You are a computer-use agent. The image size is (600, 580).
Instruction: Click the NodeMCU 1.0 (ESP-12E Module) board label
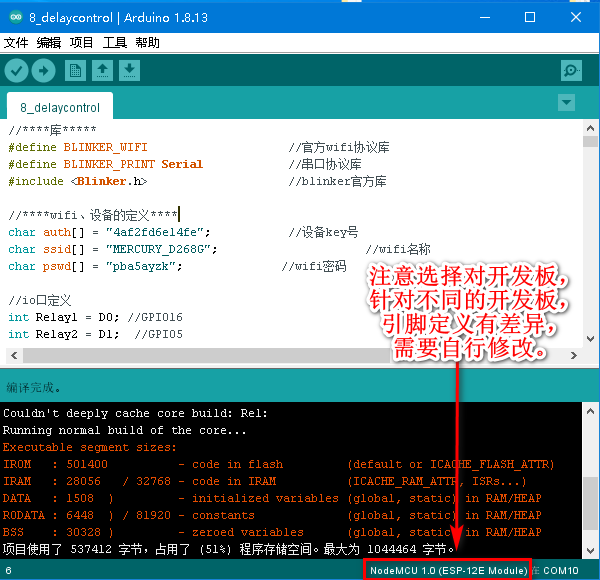449,570
